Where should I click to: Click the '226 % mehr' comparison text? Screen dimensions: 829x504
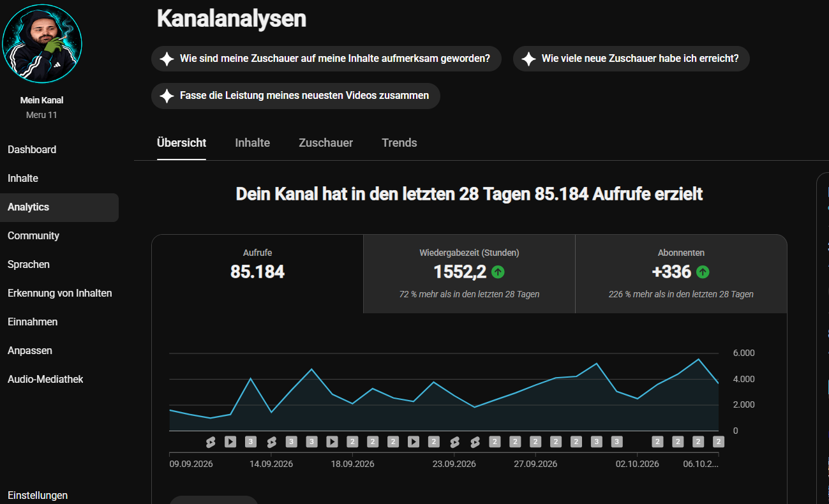click(681, 294)
